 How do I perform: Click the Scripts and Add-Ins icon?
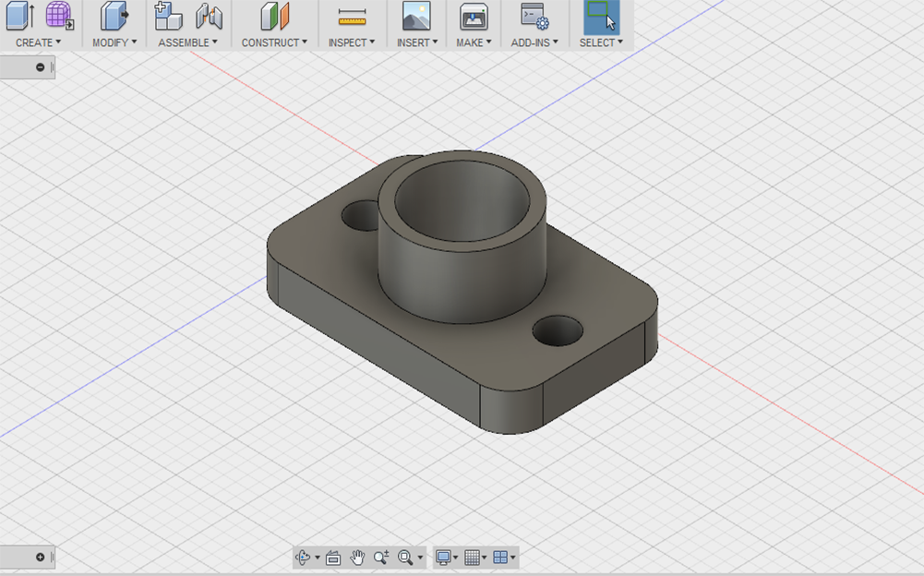coord(534,17)
